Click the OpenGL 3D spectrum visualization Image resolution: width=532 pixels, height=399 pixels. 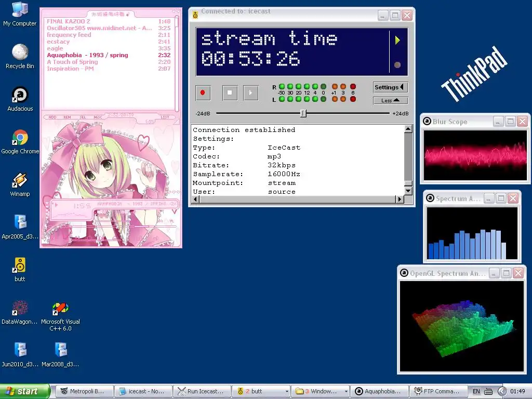tap(462, 326)
